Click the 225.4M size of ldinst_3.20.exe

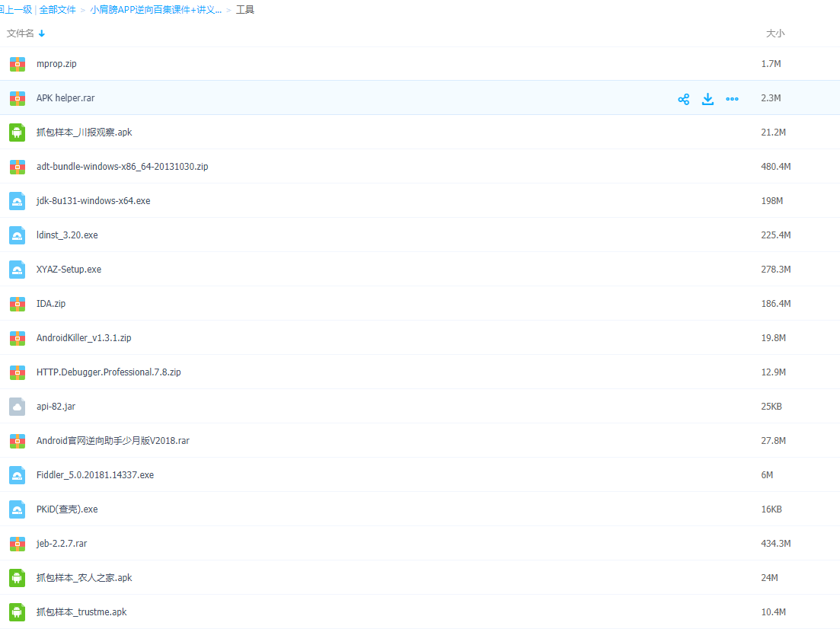(x=776, y=235)
